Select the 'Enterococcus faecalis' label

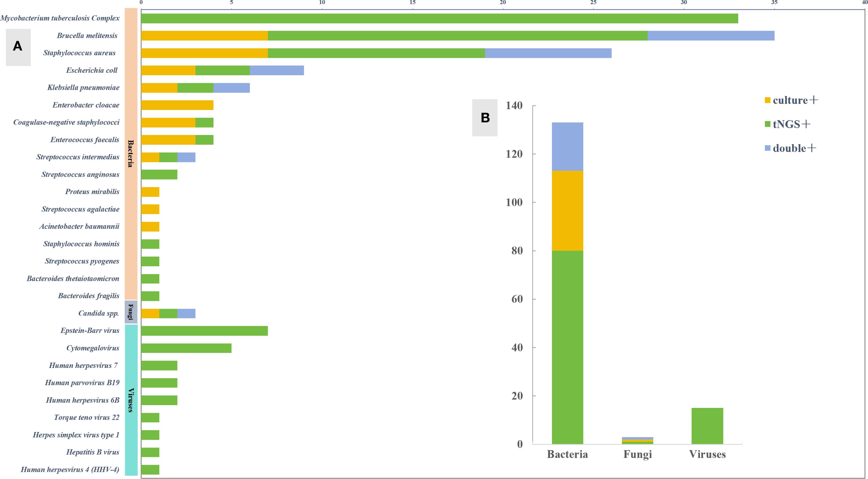click(x=85, y=140)
